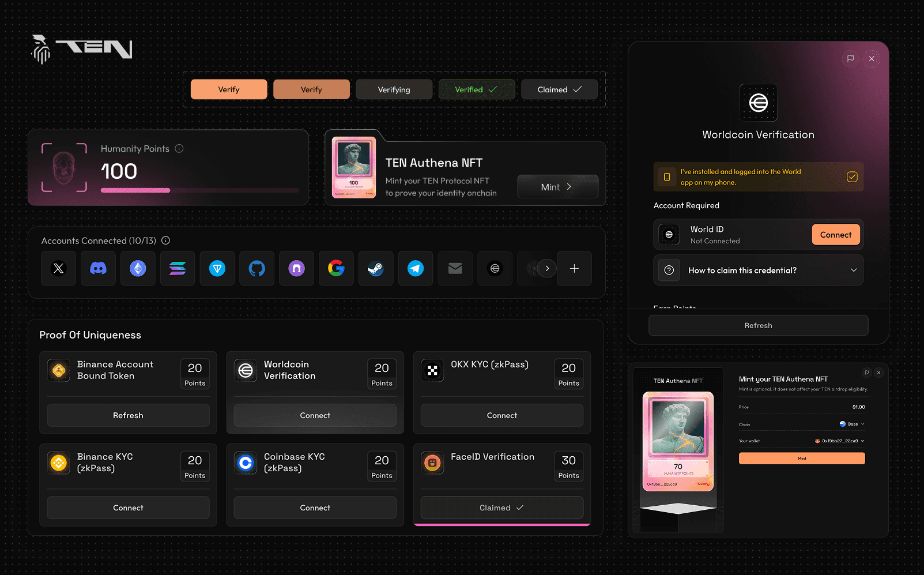Click the Binance Account Bound Token icon
Image resolution: width=924 pixels, height=575 pixels.
pyautogui.click(x=59, y=371)
